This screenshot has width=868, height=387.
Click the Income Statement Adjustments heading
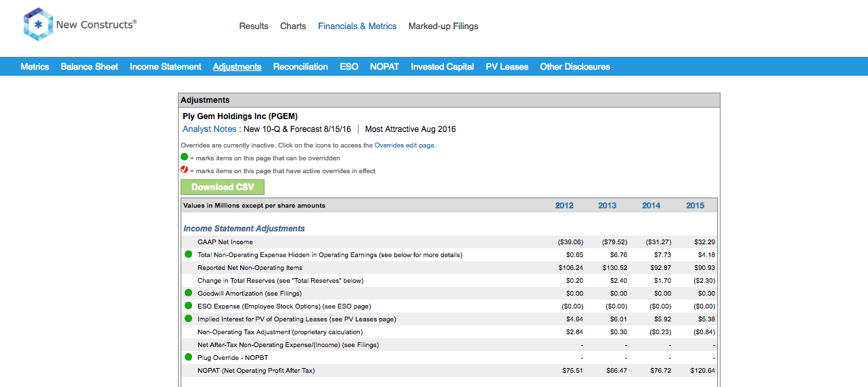[x=244, y=229]
